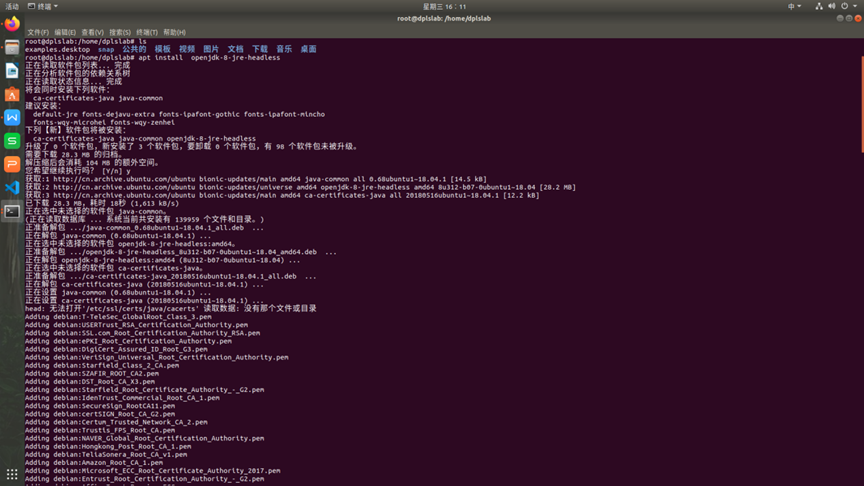864x486 pixels.
Task: Open the 查看(V) menu
Action: pyautogui.click(x=93, y=33)
